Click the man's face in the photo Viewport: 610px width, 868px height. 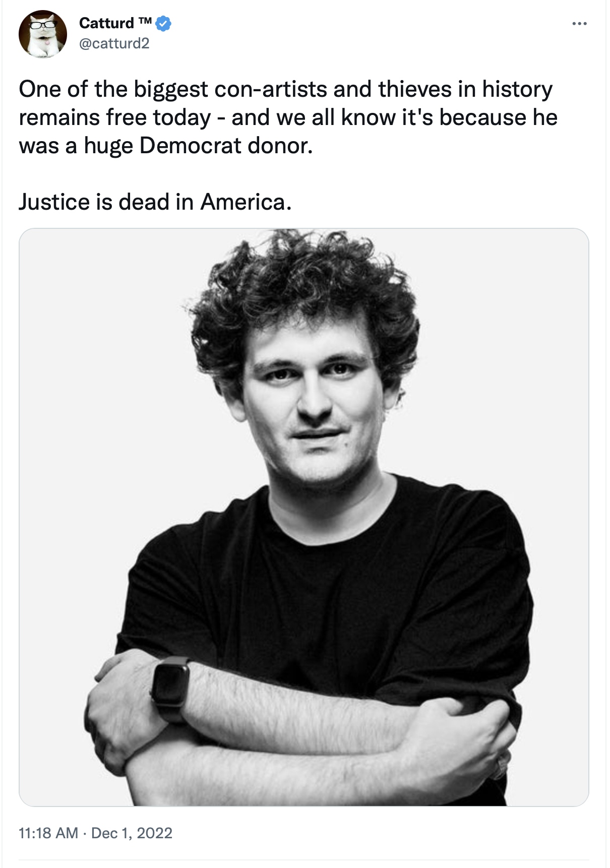coord(314,403)
